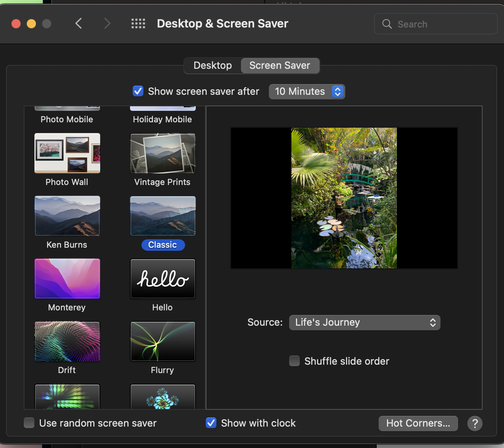The width and height of the screenshot is (504, 448).
Task: Select the Hello screen saver
Action: [163, 279]
